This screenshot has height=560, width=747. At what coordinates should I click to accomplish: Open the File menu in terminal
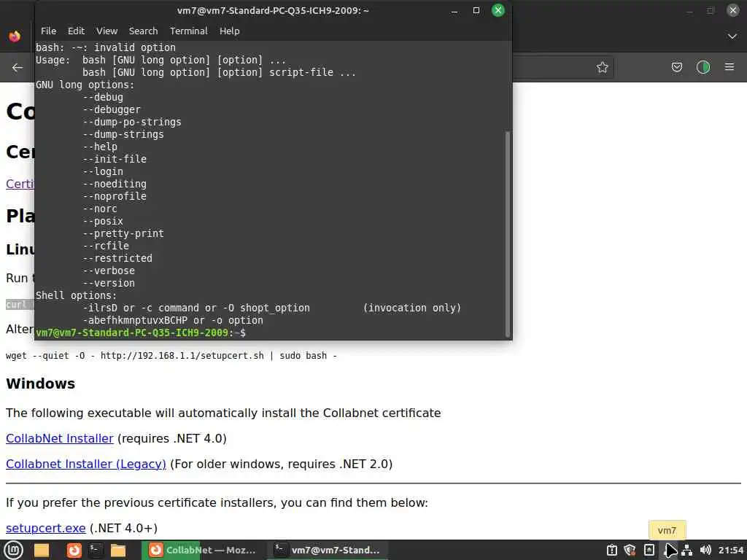coord(48,31)
